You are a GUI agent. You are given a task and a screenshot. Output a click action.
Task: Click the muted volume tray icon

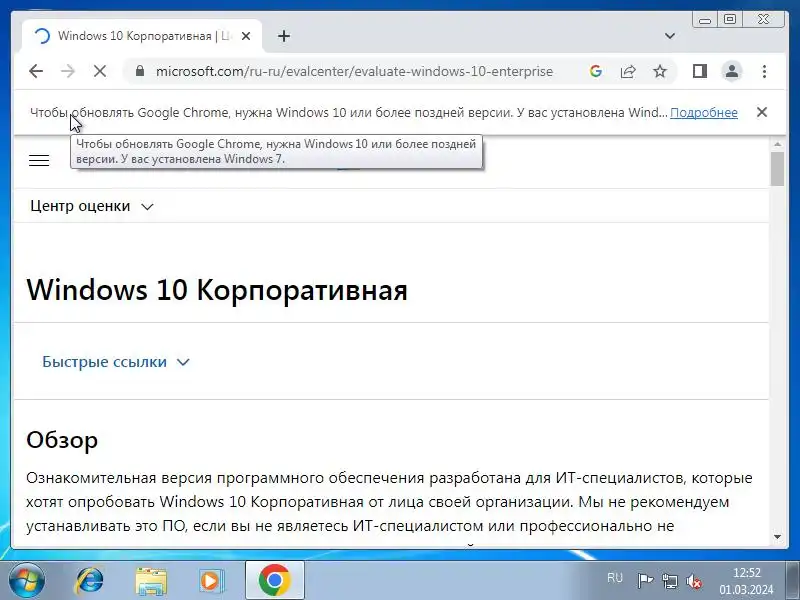click(x=694, y=581)
